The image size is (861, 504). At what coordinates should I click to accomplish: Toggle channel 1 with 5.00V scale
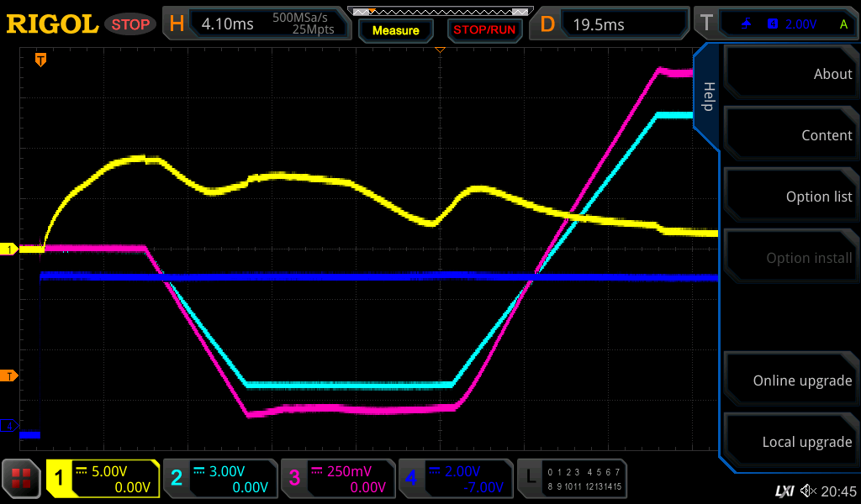[103, 479]
